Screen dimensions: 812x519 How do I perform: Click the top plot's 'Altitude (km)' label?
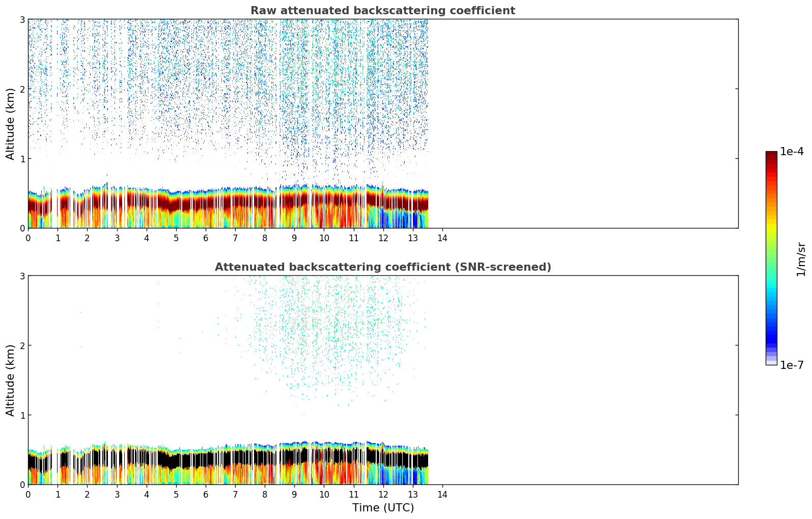coord(11,124)
